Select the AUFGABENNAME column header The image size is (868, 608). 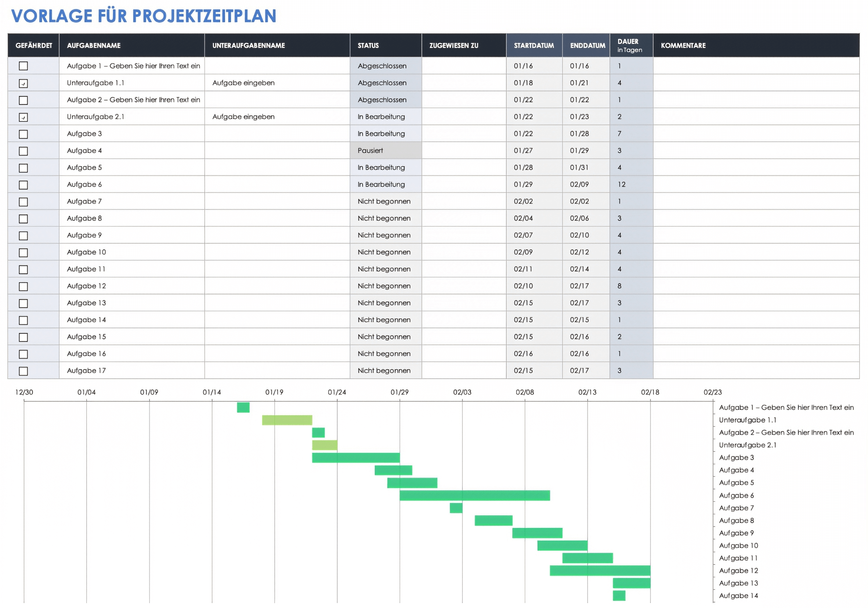pyautogui.click(x=132, y=45)
